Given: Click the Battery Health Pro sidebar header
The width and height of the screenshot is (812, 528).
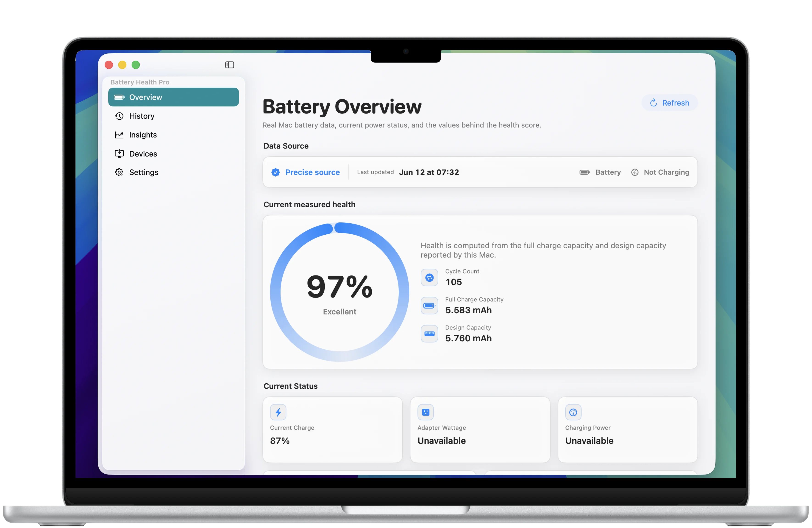Looking at the screenshot, I should coord(140,82).
